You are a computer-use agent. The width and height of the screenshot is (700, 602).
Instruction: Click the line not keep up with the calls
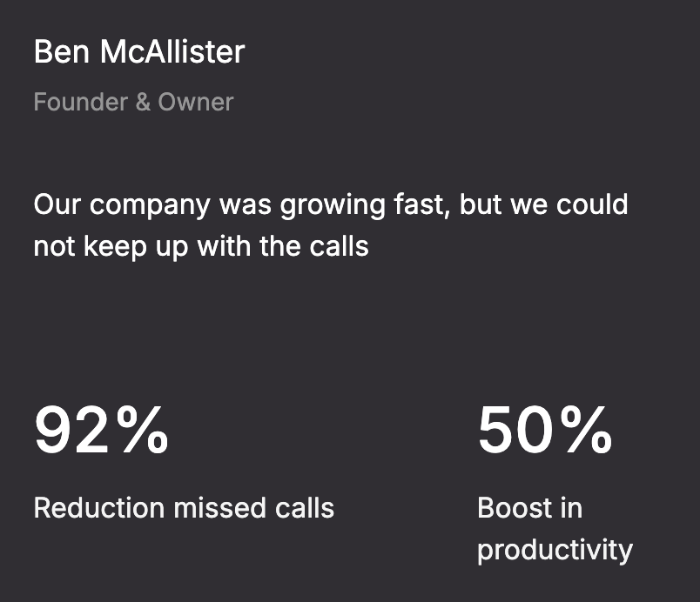tap(201, 247)
